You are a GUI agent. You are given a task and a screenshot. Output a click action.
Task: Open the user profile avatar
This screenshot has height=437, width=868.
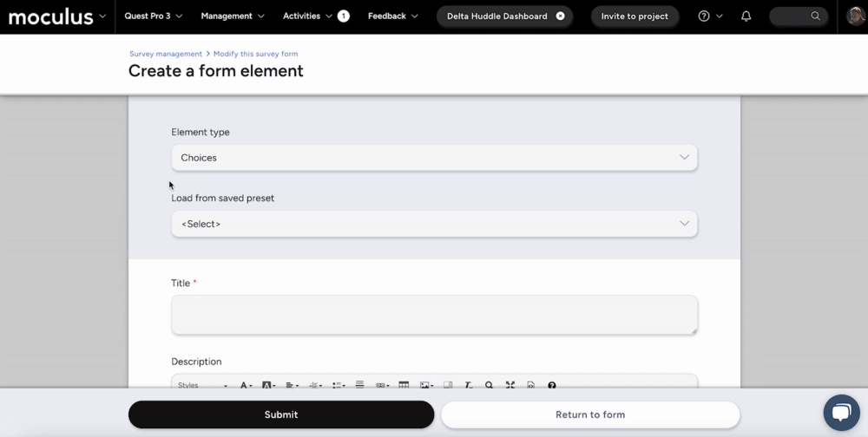855,16
